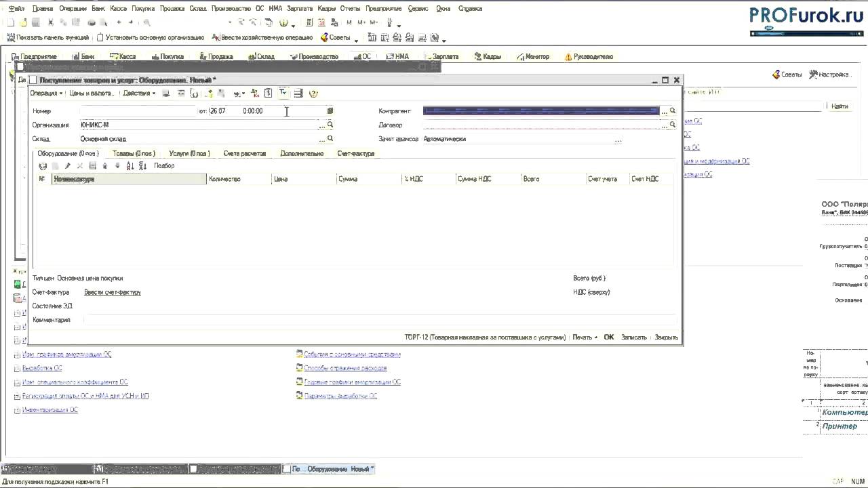The image size is (868, 488).
Task: Click the magnifier icon next to Договор field
Action: tap(673, 125)
